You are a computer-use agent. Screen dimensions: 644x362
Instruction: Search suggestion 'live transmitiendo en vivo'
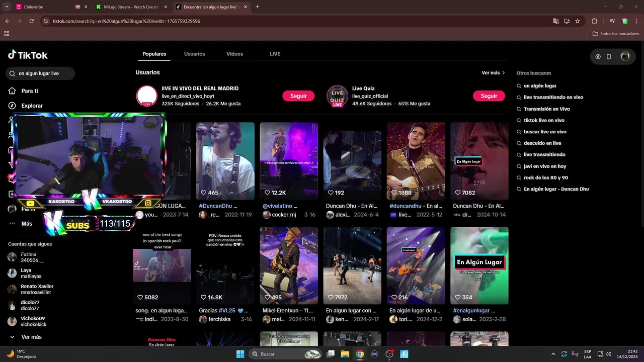point(553,98)
